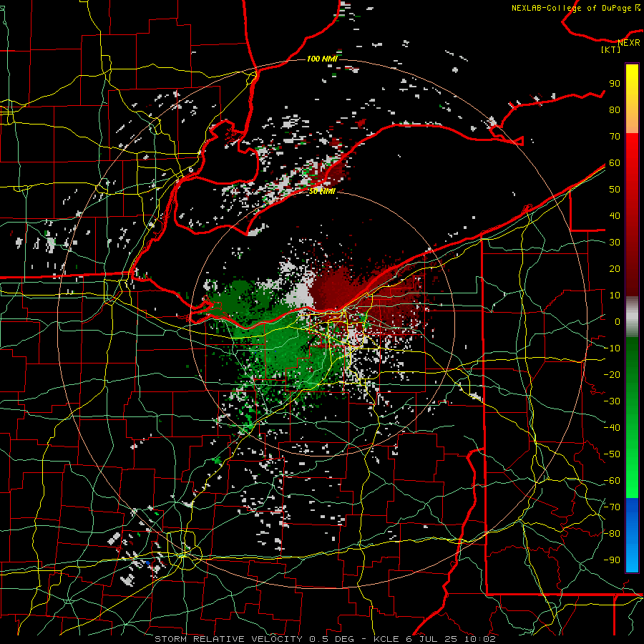Image resolution: width=644 pixels, height=644 pixels.
Task: Click the -70 value on velocity scale
Action: point(612,507)
